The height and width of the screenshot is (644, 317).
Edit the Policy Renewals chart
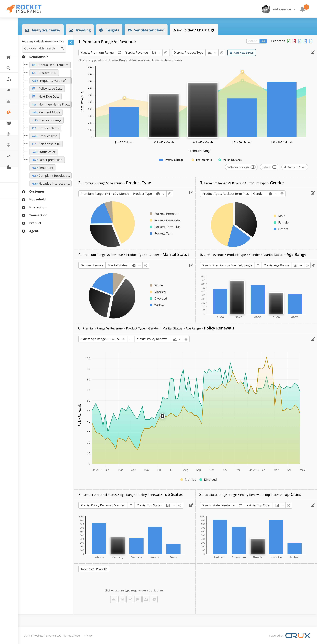[312, 339]
